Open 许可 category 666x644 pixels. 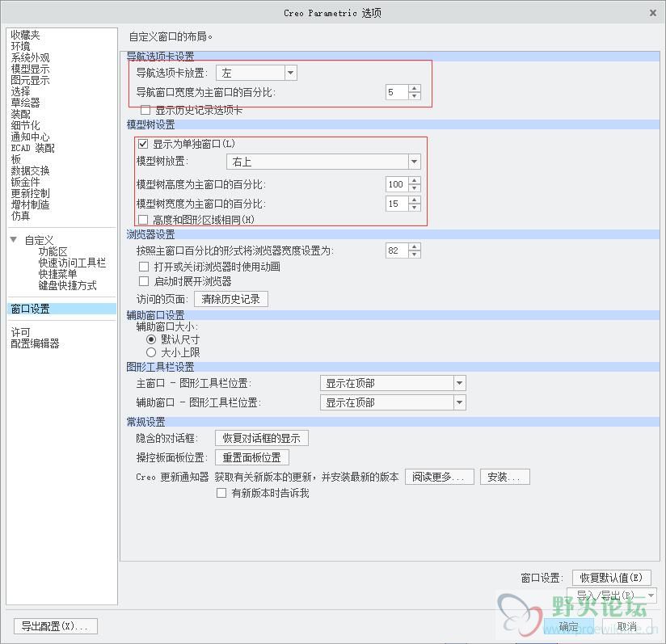20,332
